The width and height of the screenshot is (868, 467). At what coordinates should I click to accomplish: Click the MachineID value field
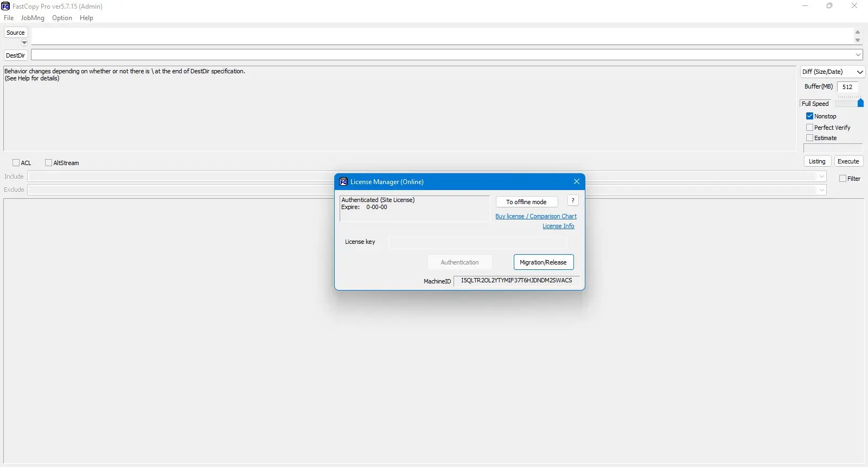[x=516, y=281]
